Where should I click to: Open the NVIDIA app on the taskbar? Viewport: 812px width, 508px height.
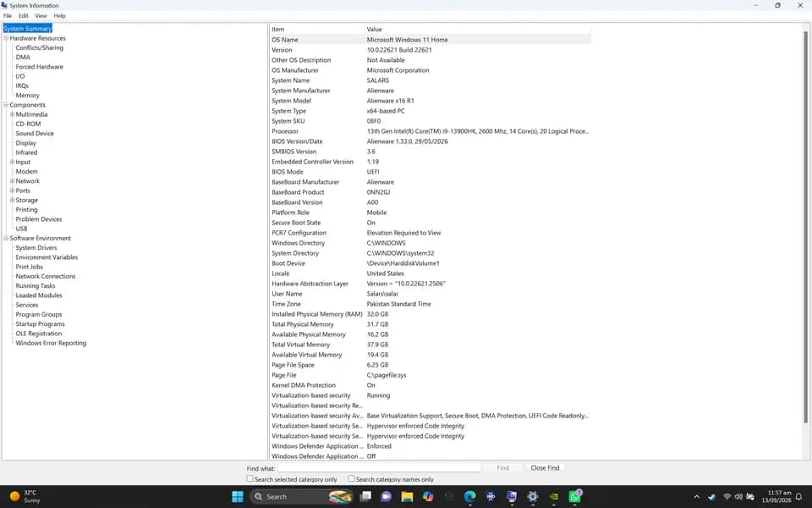click(553, 497)
